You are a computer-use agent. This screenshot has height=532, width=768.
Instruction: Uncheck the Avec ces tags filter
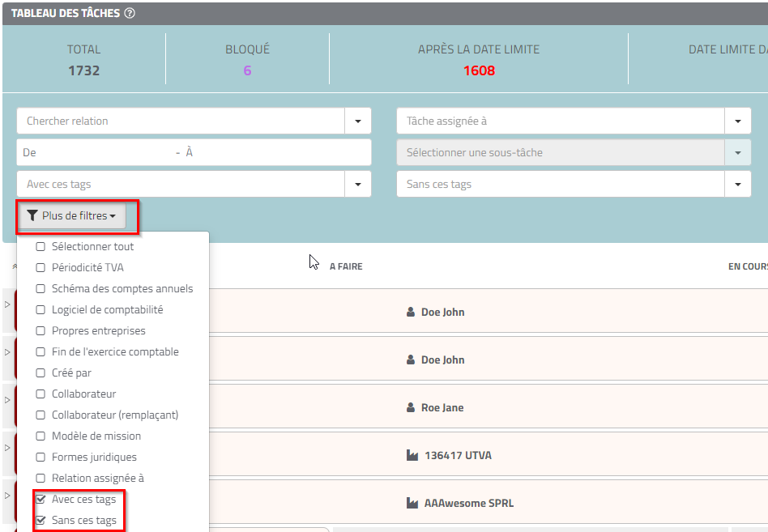41,500
